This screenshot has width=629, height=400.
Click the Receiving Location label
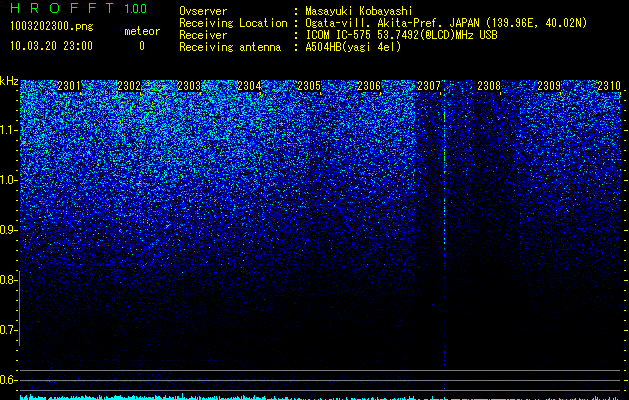[233, 23]
